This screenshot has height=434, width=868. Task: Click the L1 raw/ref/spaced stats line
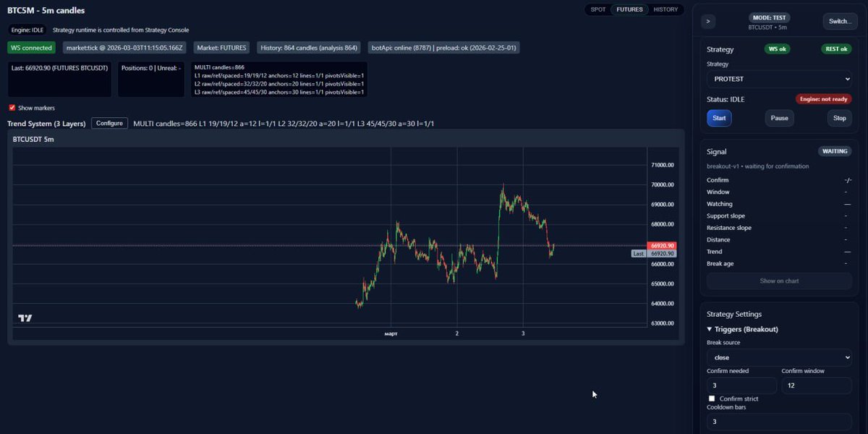click(x=279, y=75)
